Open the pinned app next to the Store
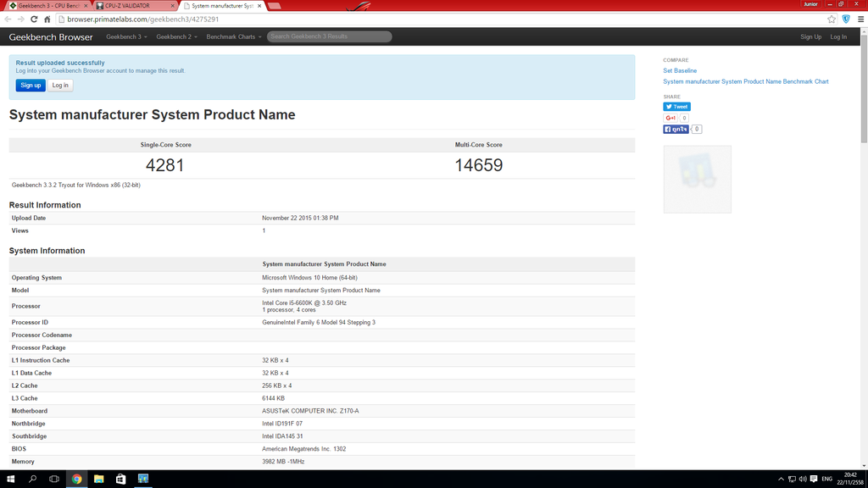 (142, 480)
